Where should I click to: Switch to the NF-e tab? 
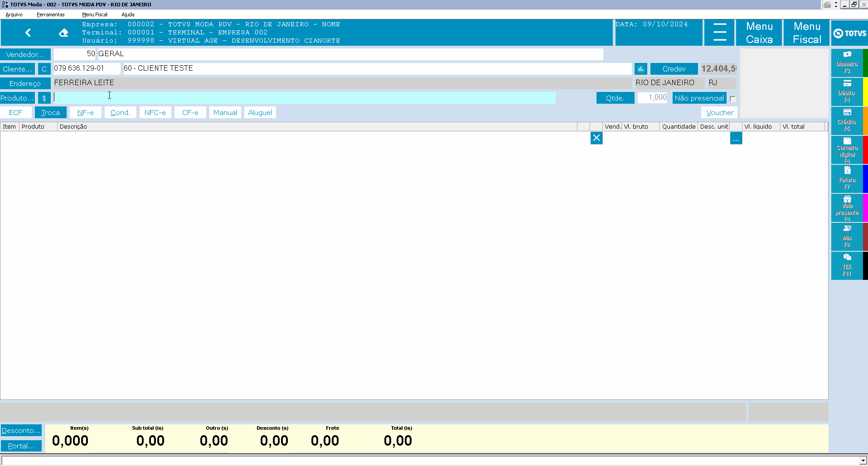pyautogui.click(x=86, y=112)
